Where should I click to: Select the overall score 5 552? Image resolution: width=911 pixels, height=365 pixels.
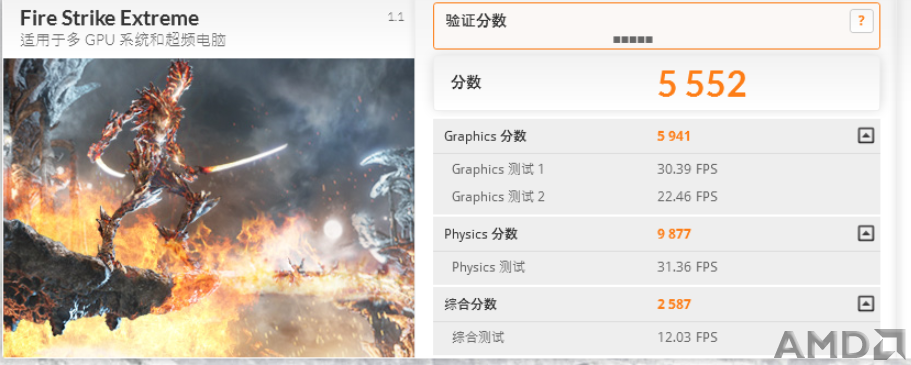pos(702,84)
